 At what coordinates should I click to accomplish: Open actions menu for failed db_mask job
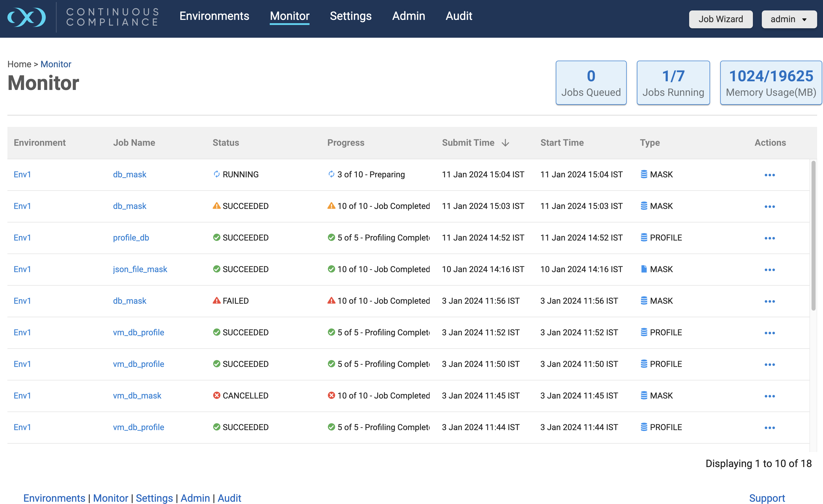click(769, 301)
